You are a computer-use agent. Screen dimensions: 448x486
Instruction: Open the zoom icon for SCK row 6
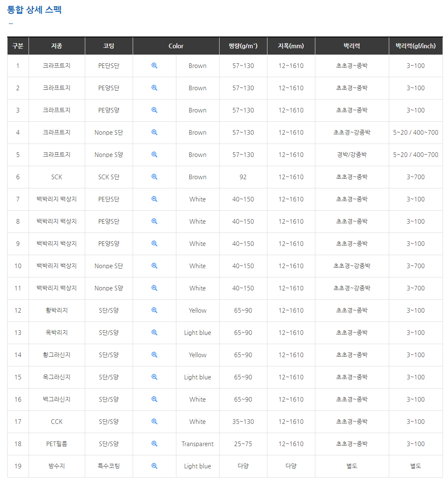pyautogui.click(x=155, y=177)
